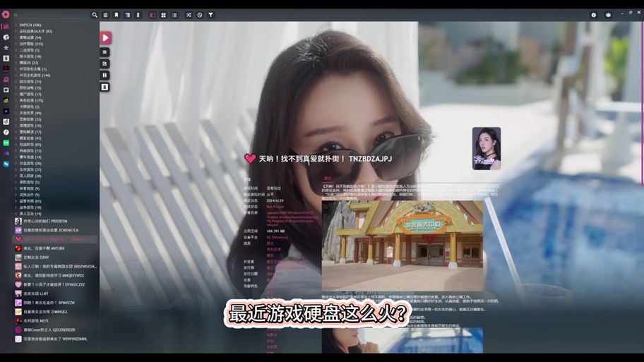Open the amusement park screenshot thumbnail
Screen dimensions: 644x362
402,246
